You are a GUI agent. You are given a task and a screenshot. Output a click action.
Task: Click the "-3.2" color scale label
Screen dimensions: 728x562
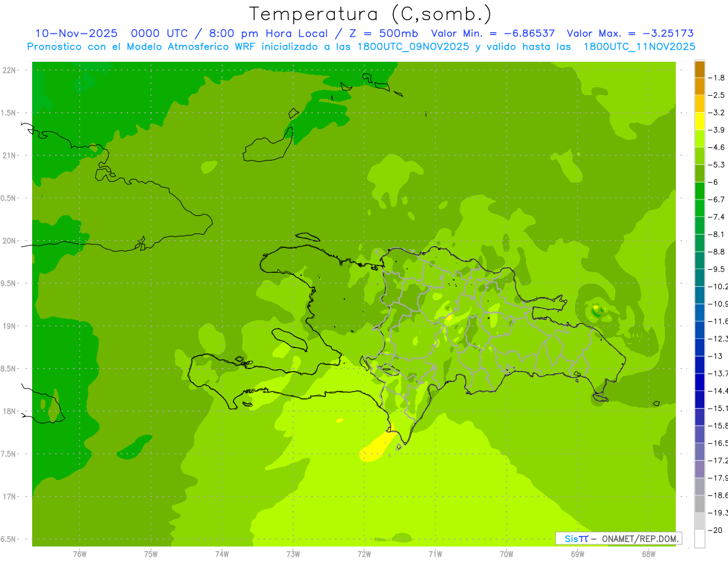[717, 113]
